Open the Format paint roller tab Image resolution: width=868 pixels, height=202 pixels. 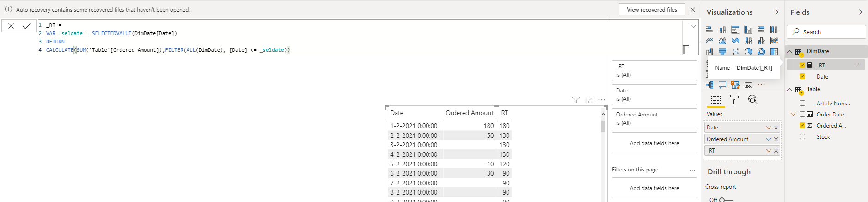pos(734,99)
